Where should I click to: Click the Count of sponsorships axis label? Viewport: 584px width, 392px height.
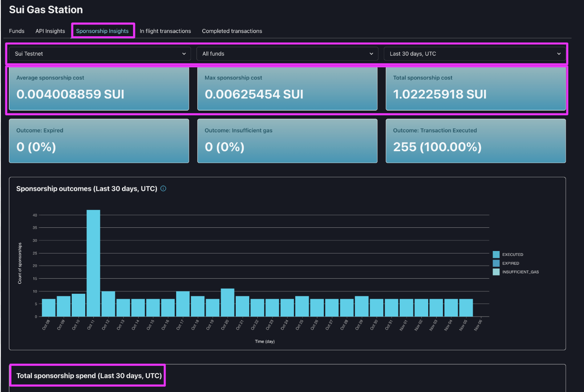click(x=20, y=263)
